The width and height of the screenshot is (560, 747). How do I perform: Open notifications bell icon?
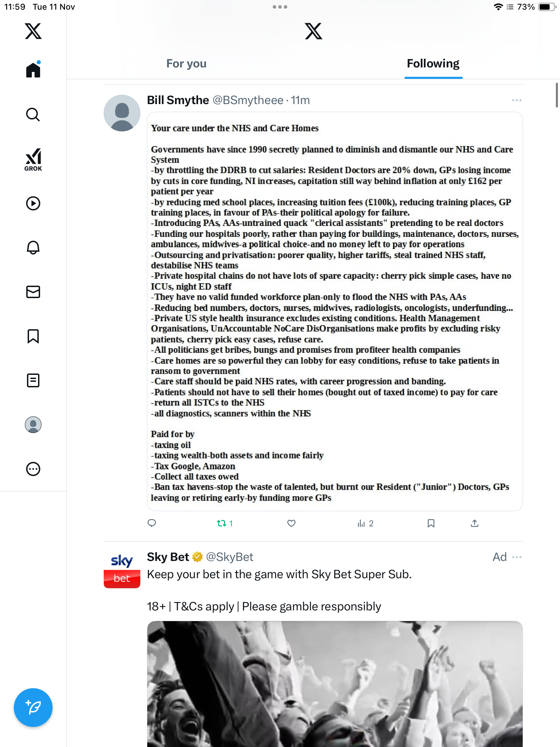point(33,248)
